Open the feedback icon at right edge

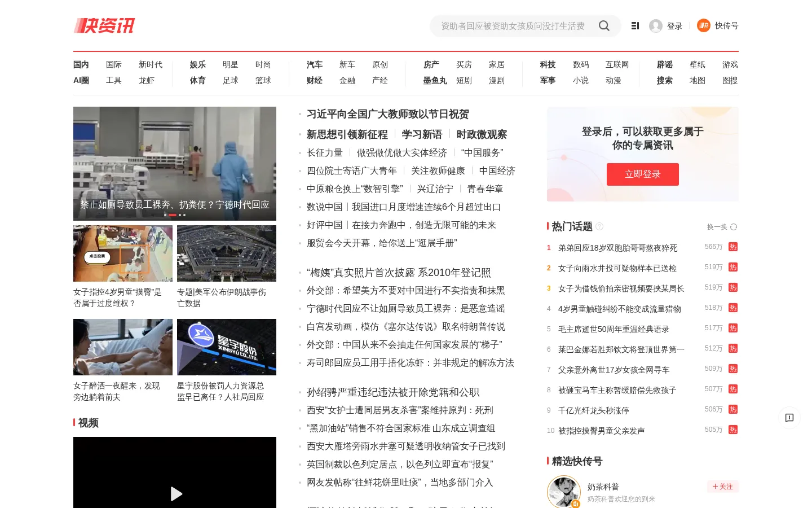tap(789, 418)
